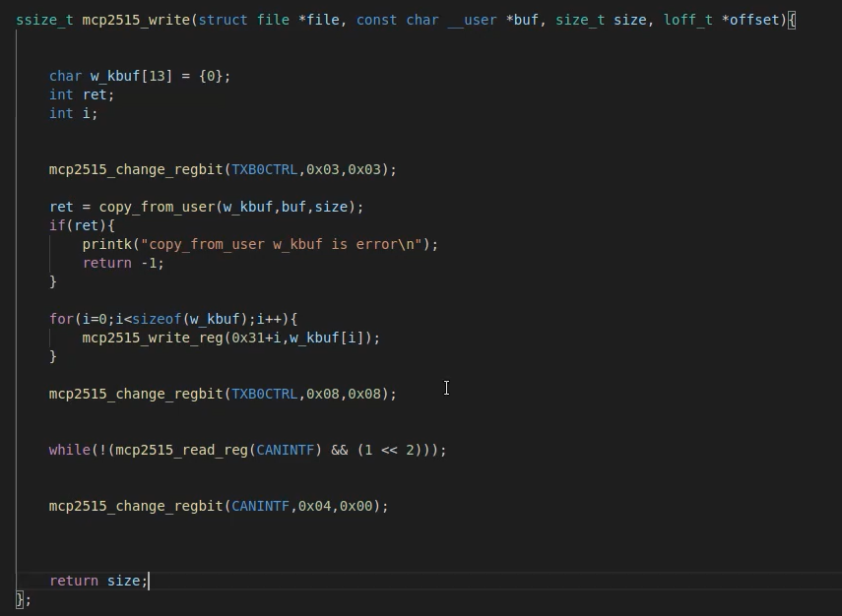Click the mcp2515_write_reg call
Screen dimensions: 842x616
click(153, 339)
